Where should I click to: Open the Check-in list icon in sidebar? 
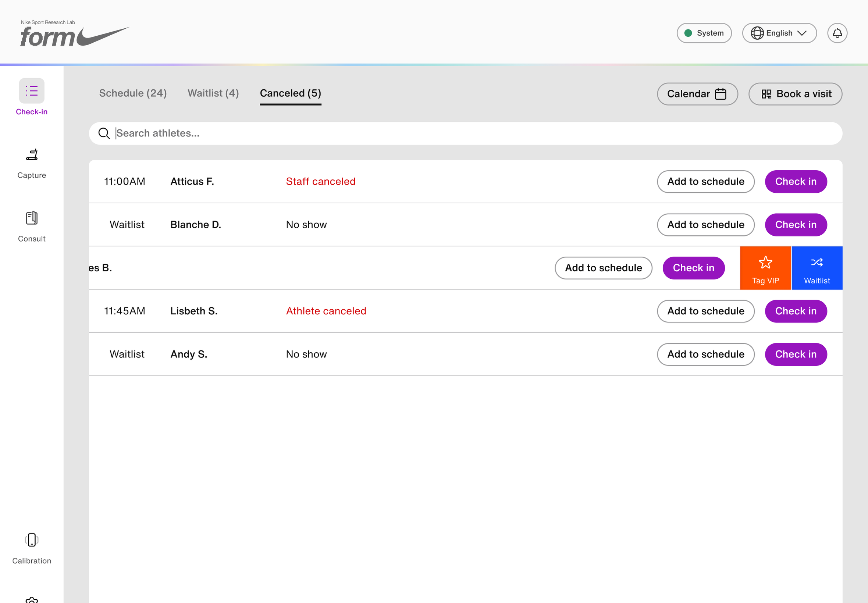[x=31, y=91]
